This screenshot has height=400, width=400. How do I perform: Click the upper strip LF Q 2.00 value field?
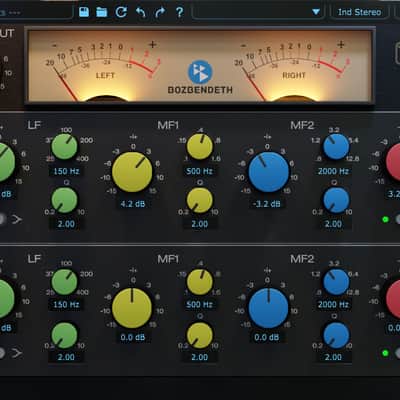coord(66,224)
